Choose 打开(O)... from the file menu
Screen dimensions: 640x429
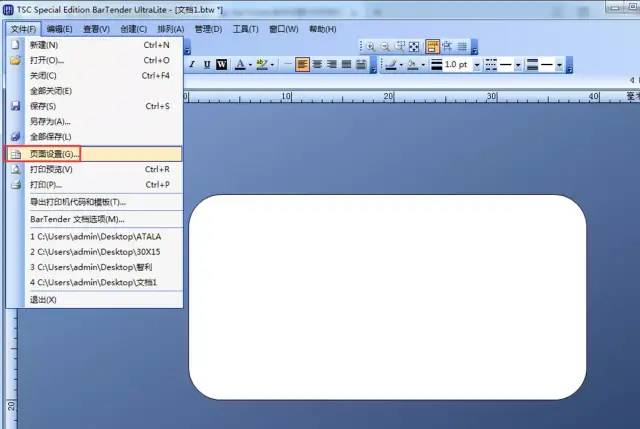tap(94, 60)
